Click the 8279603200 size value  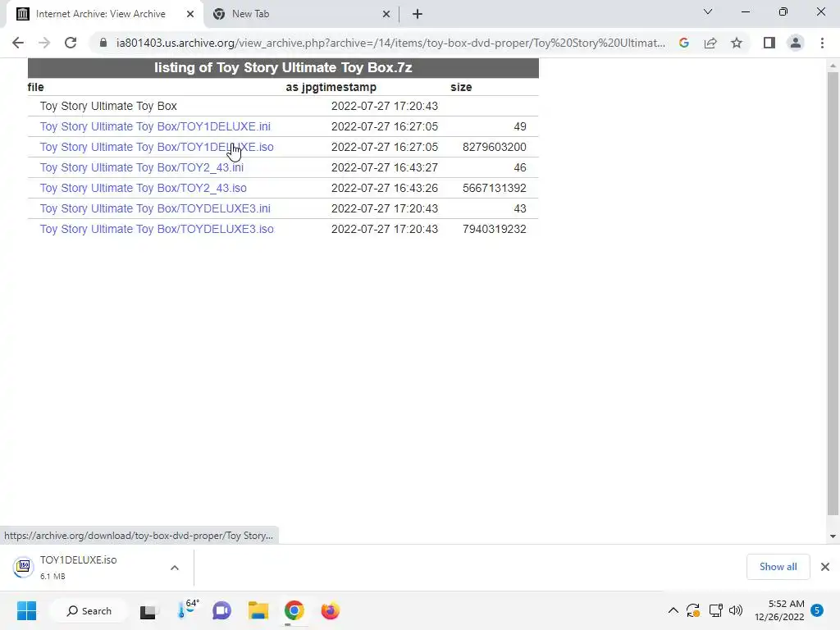[494, 147]
